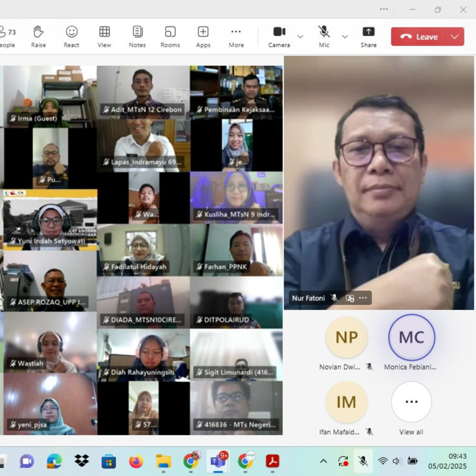The image size is (476, 476).
Task: Open meeting Notes
Action: pyautogui.click(x=138, y=37)
